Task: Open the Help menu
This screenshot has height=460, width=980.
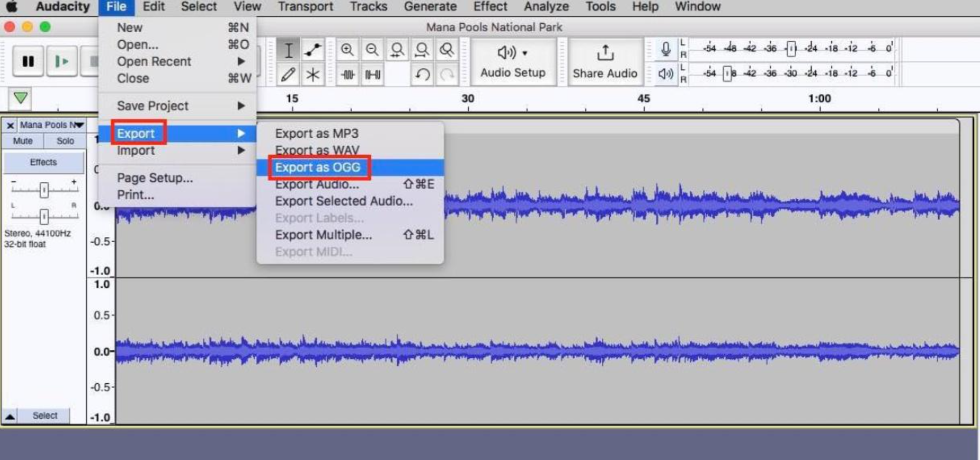Action: [x=645, y=7]
